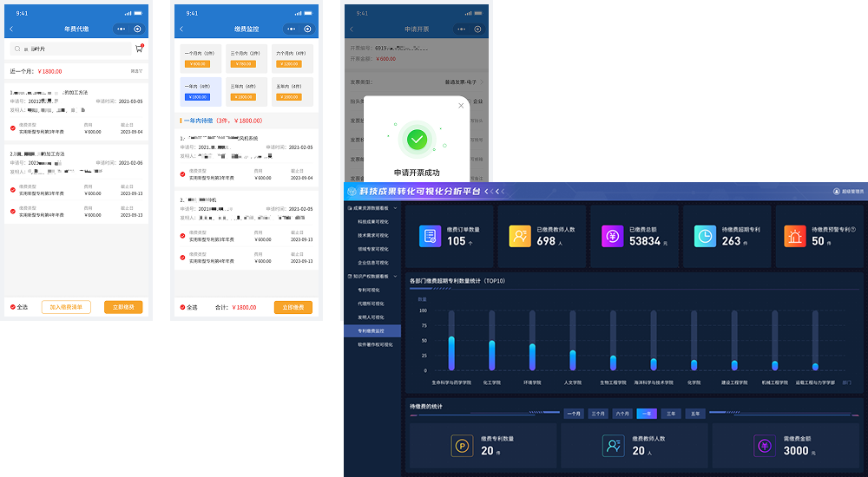Open the shopping cart icon beside search
Screen dimensions: 868x477
(139, 49)
